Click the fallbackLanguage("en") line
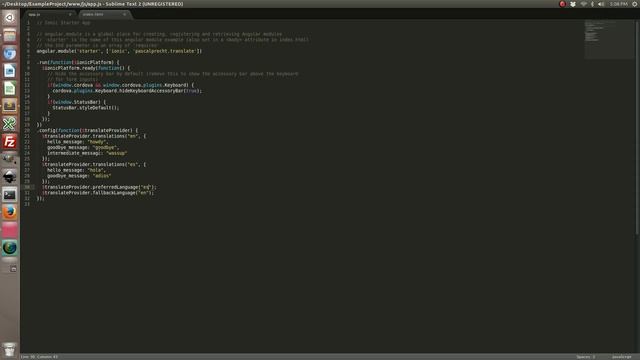Viewport: 640px width, 360px height. (x=98, y=193)
